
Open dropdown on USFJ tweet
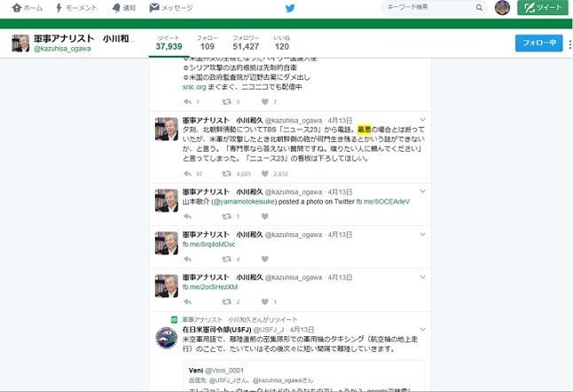(x=422, y=329)
